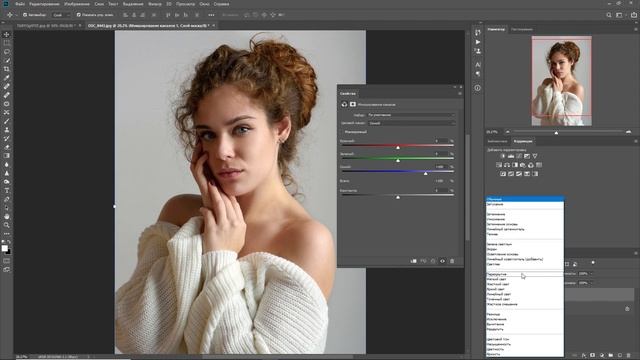Select the Horizontal Type tool
This screenshot has width=640, height=360.
pos(7,191)
